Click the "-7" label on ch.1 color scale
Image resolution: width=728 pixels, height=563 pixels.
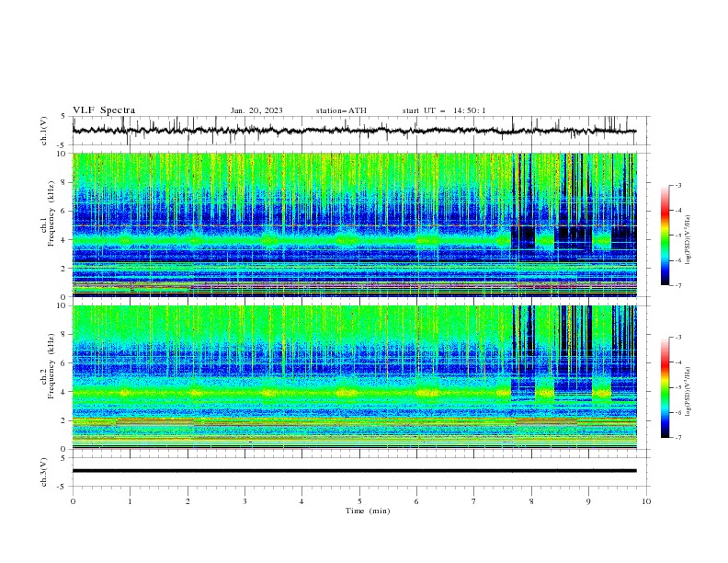[678, 285]
